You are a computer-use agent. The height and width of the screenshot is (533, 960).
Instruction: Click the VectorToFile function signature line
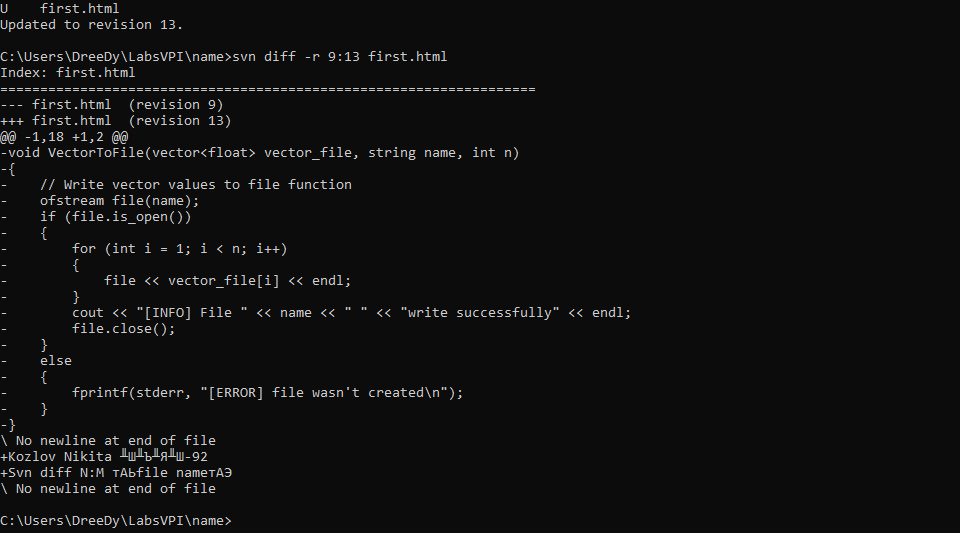click(x=260, y=153)
